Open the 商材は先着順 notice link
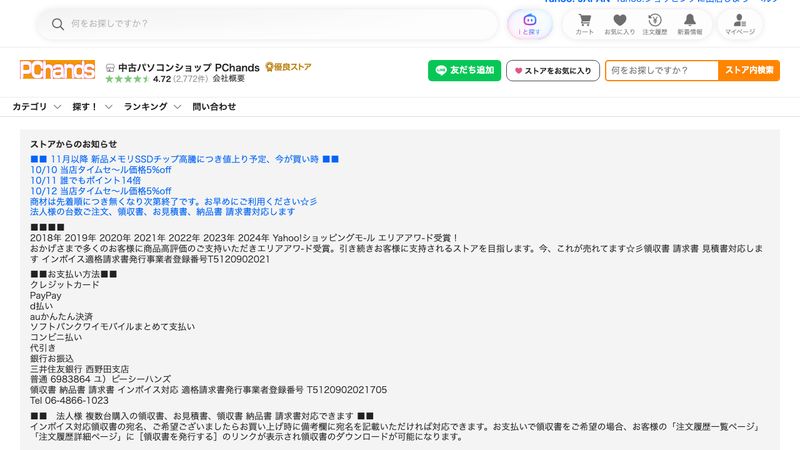 click(x=173, y=202)
